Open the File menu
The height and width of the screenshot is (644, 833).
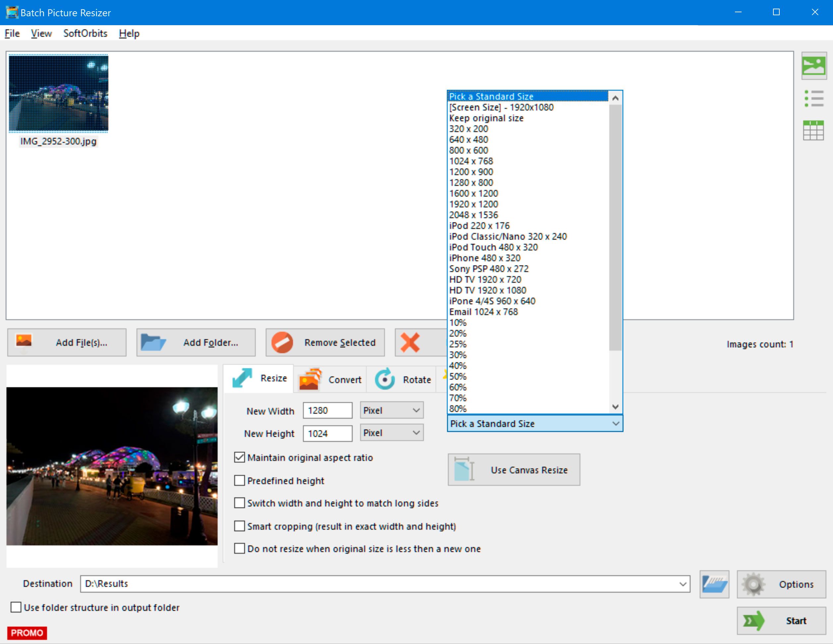pyautogui.click(x=12, y=32)
